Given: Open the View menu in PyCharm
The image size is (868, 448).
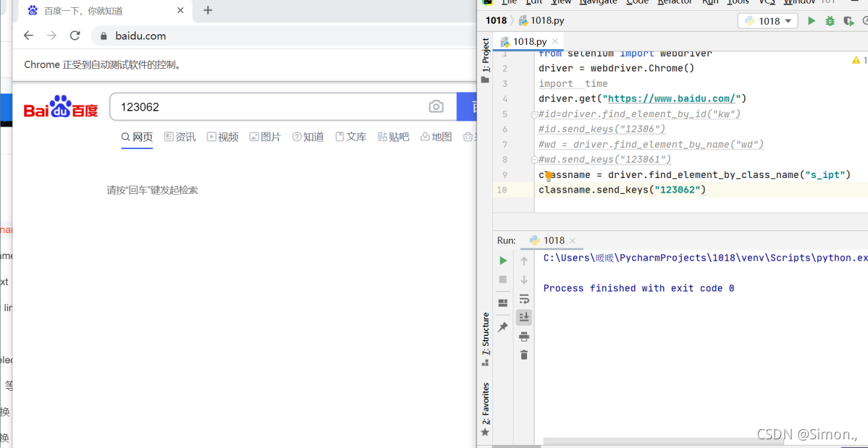Looking at the screenshot, I should [x=561, y=2].
